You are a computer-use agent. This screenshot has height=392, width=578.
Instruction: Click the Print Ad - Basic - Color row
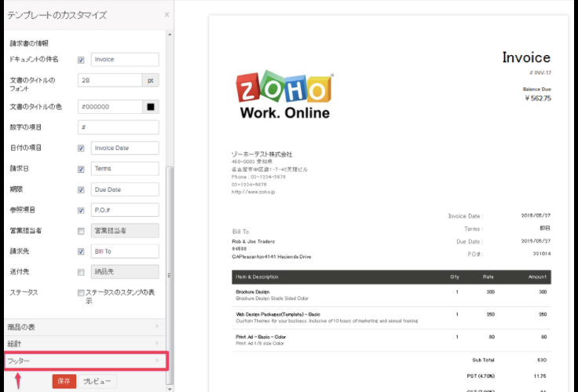pos(391,340)
